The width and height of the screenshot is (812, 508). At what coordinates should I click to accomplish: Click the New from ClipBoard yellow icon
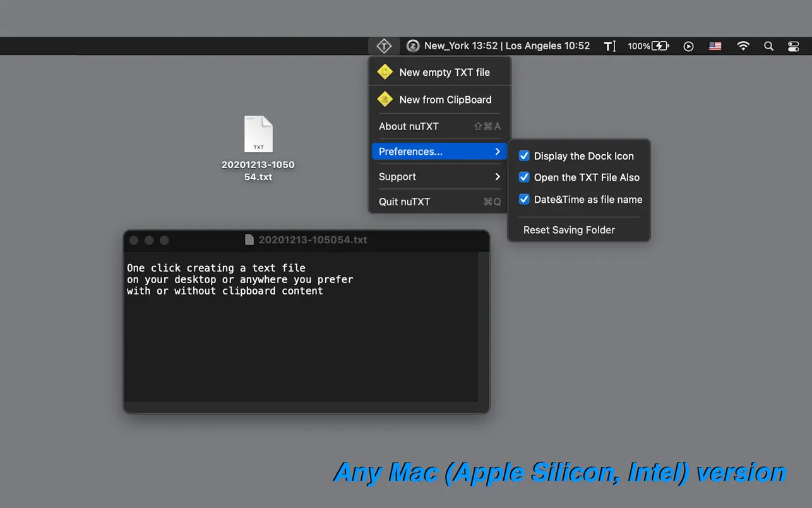385,99
